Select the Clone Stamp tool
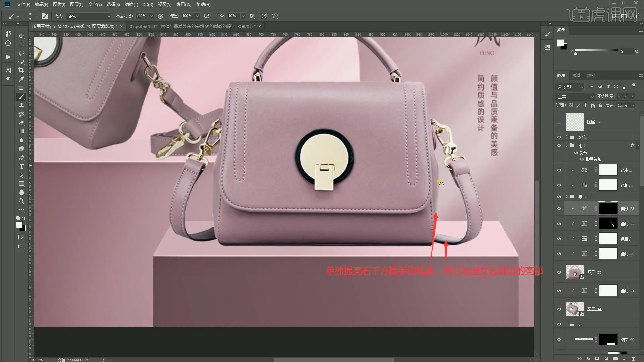 [x=21, y=105]
